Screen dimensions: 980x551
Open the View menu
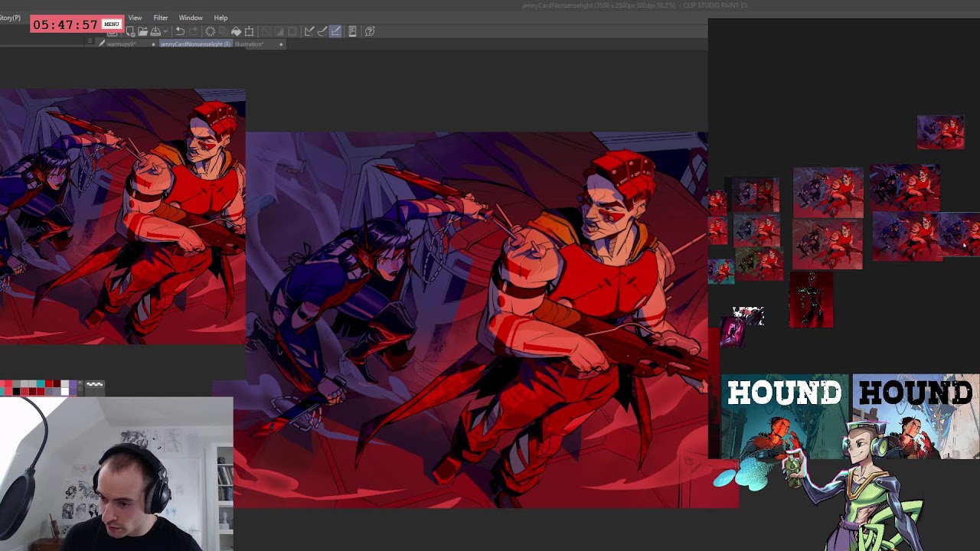135,18
